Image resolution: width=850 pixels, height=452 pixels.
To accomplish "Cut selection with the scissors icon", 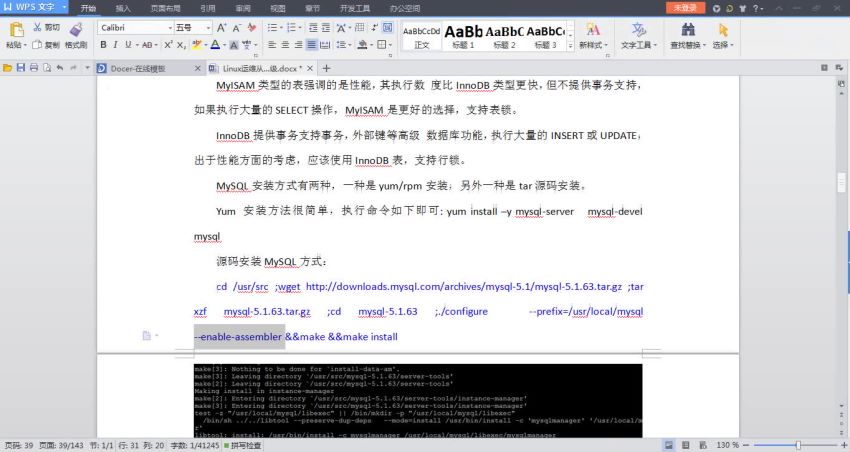I will (x=37, y=27).
